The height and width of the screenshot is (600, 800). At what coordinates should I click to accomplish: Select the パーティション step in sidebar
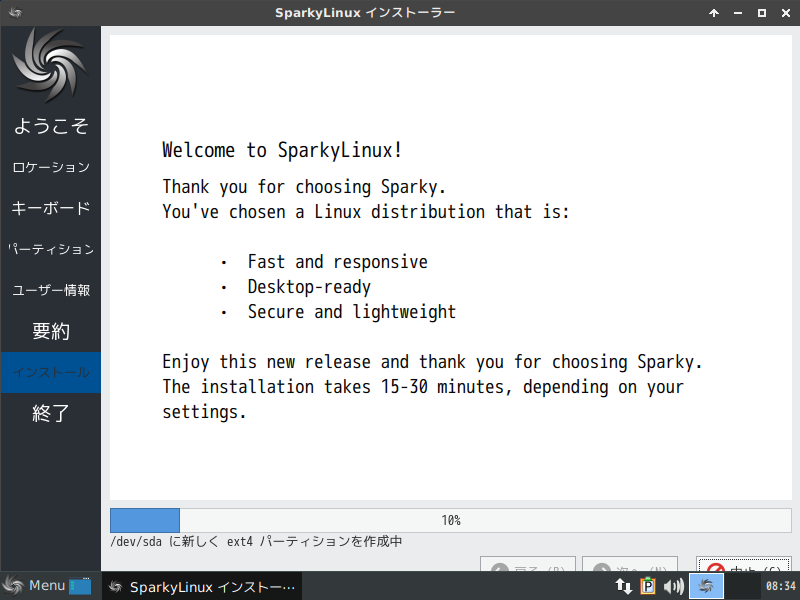pyautogui.click(x=51, y=249)
